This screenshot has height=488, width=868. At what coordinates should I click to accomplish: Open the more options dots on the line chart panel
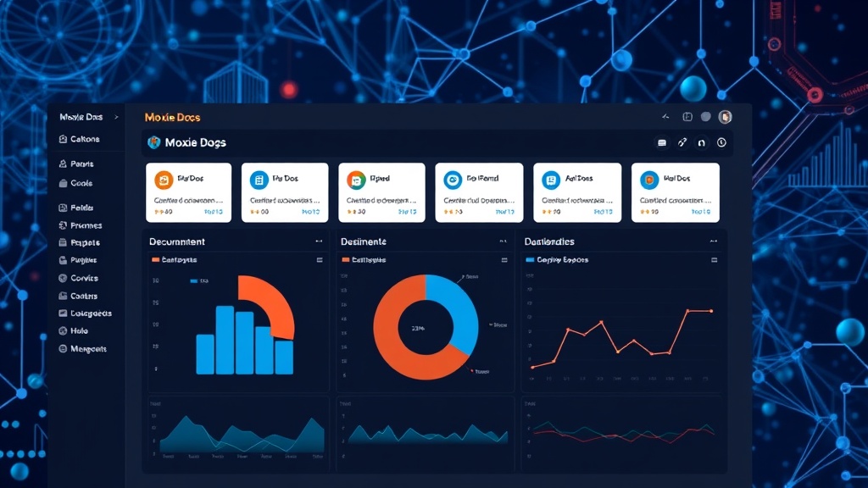[x=714, y=241]
